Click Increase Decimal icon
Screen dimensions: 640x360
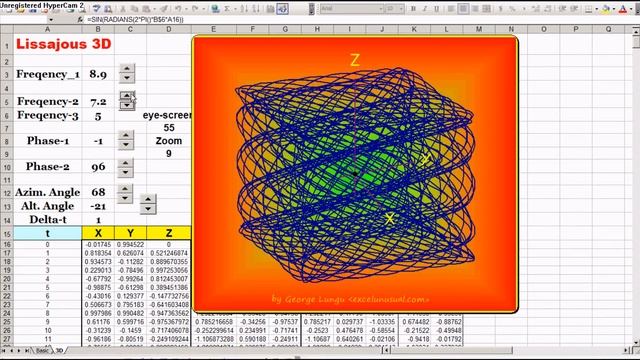(x=535, y=9)
